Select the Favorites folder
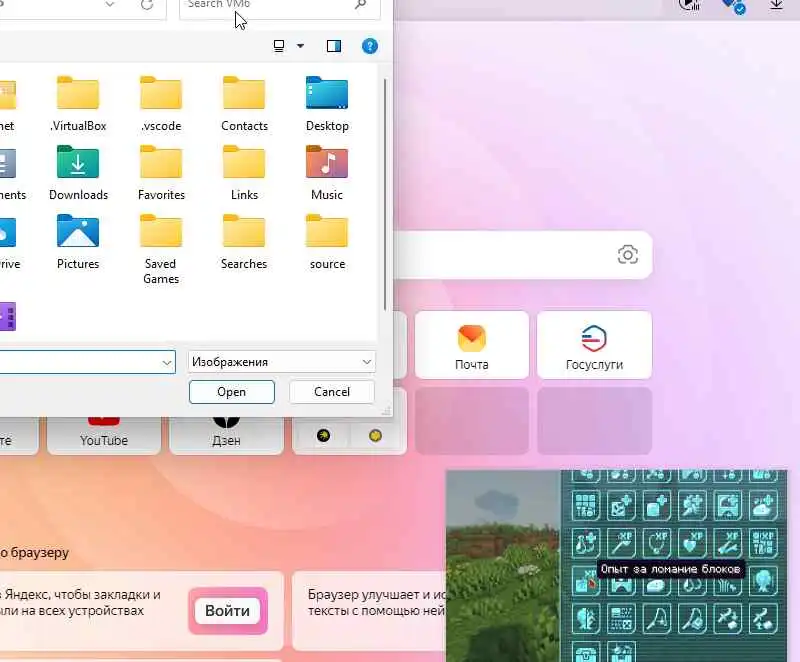 point(161,173)
